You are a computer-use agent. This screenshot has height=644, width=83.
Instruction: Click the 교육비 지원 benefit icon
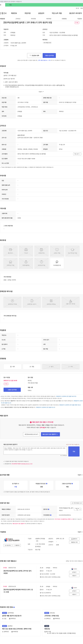click(x=57, y=251)
